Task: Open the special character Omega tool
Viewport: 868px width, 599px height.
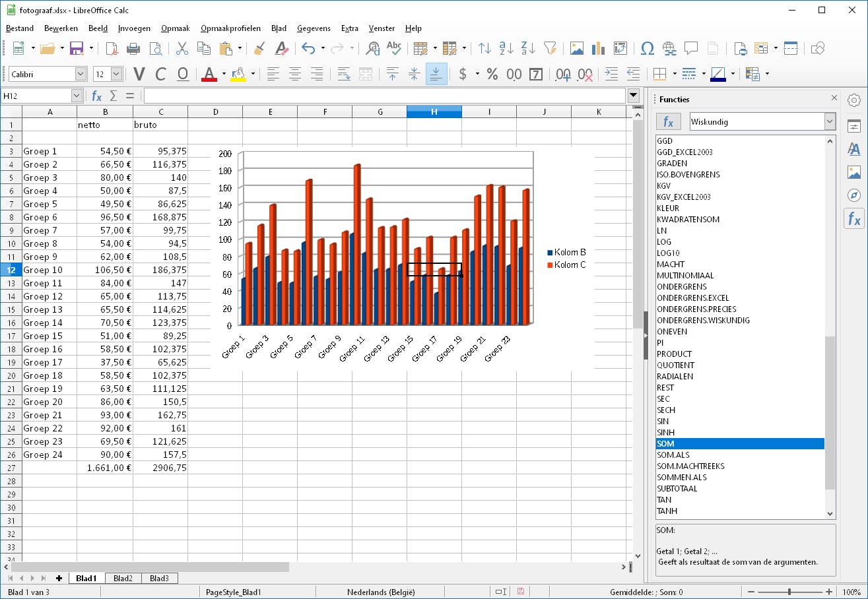Action: 648,48
